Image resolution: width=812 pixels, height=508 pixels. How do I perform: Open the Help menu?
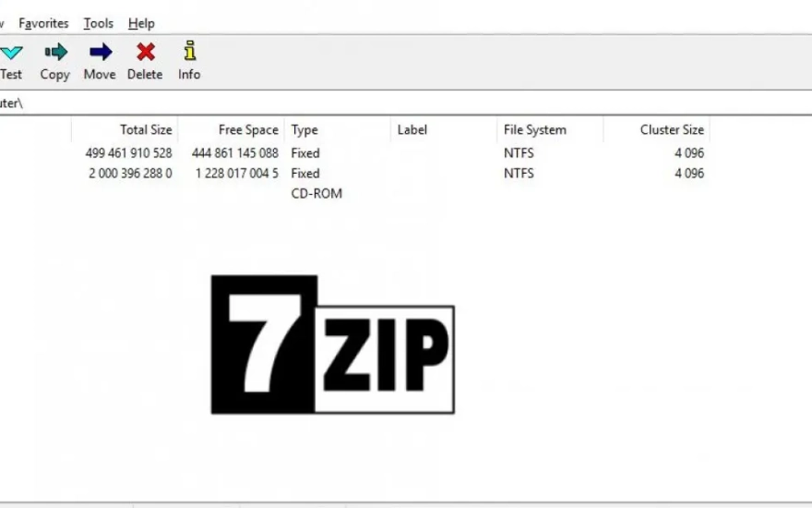click(141, 23)
